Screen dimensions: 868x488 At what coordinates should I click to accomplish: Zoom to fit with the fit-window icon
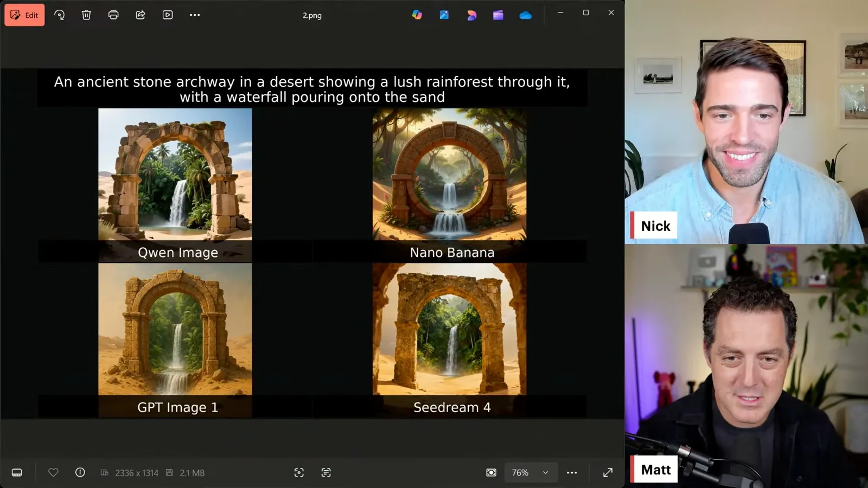click(x=491, y=473)
